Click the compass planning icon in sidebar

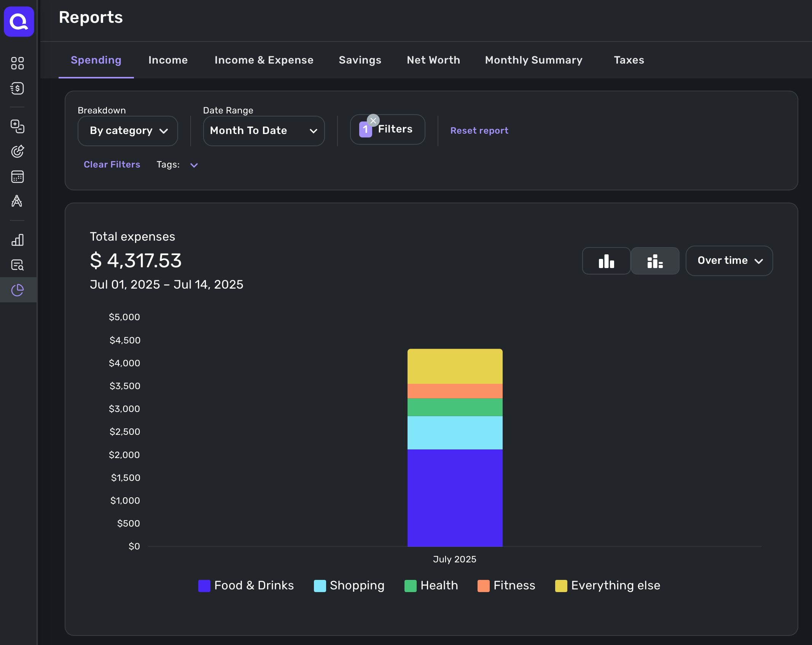point(17,201)
